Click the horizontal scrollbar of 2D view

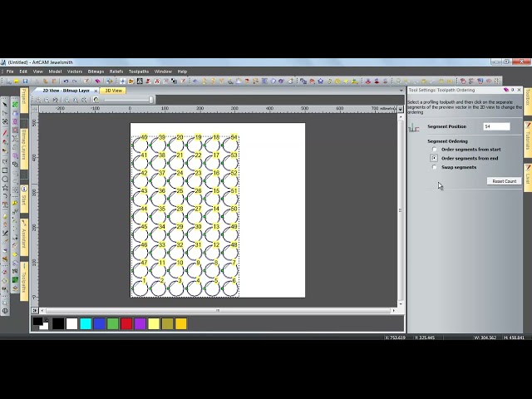pos(218,310)
